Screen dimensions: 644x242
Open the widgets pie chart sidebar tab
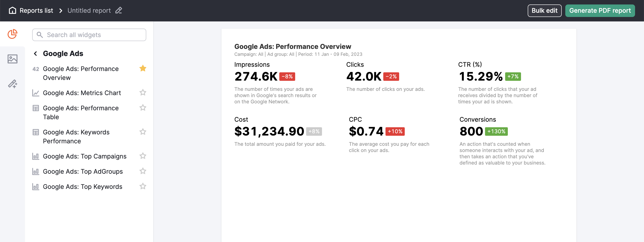[x=12, y=34]
